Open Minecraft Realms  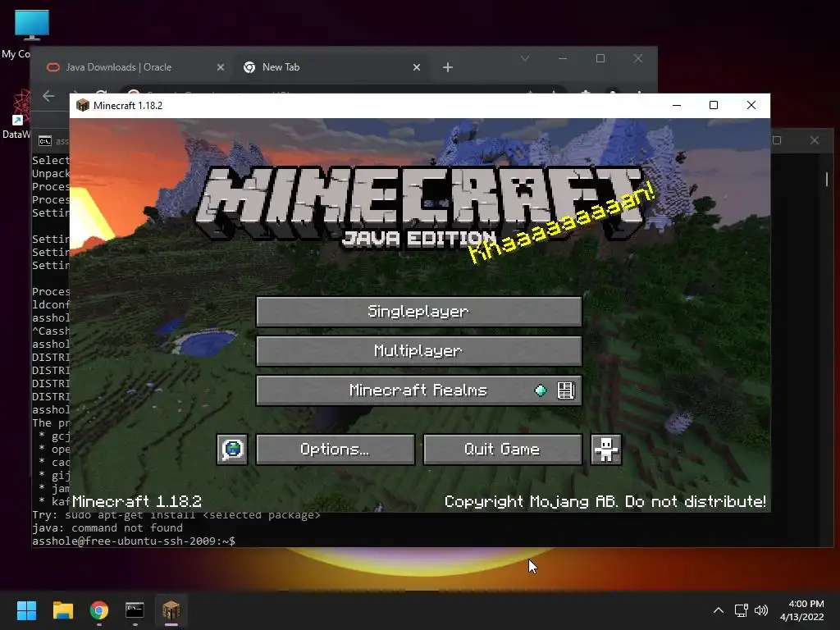419,390
